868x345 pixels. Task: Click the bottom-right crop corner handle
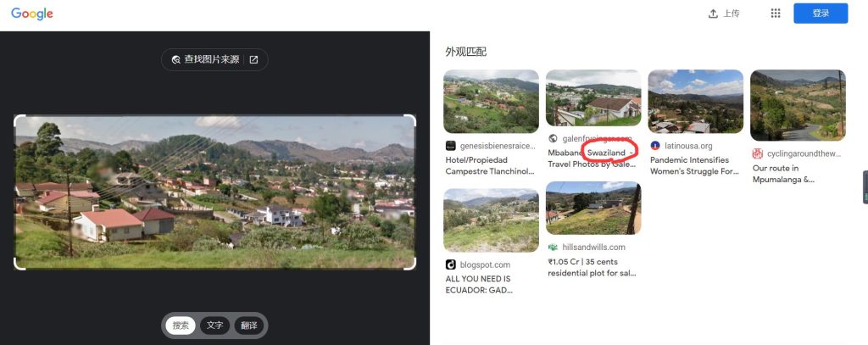tap(412, 265)
